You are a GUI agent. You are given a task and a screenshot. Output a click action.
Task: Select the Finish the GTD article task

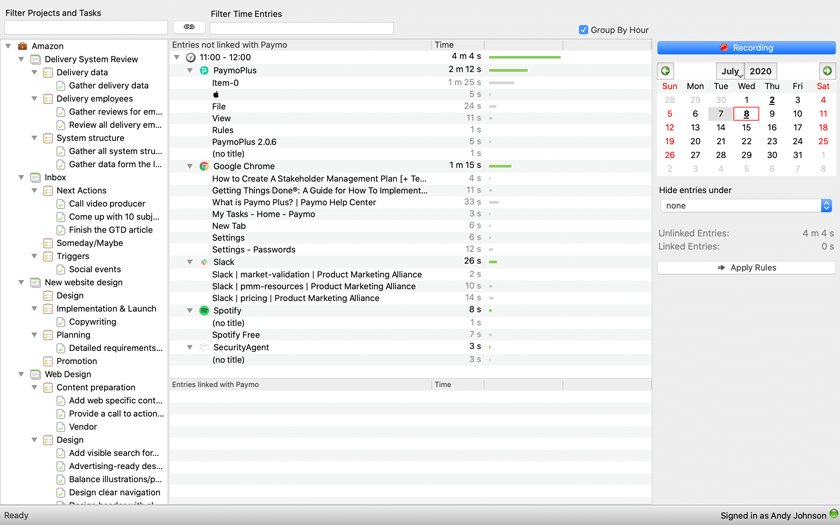110,230
